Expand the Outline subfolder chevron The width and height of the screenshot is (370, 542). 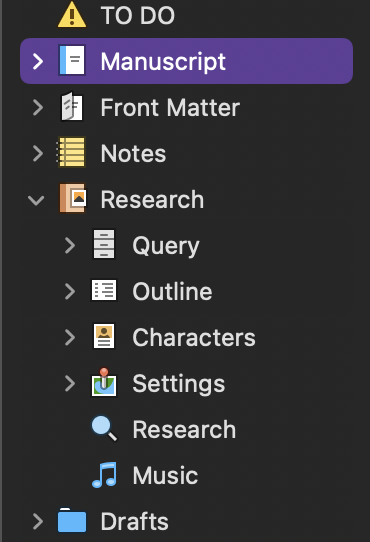pyautogui.click(x=70, y=291)
